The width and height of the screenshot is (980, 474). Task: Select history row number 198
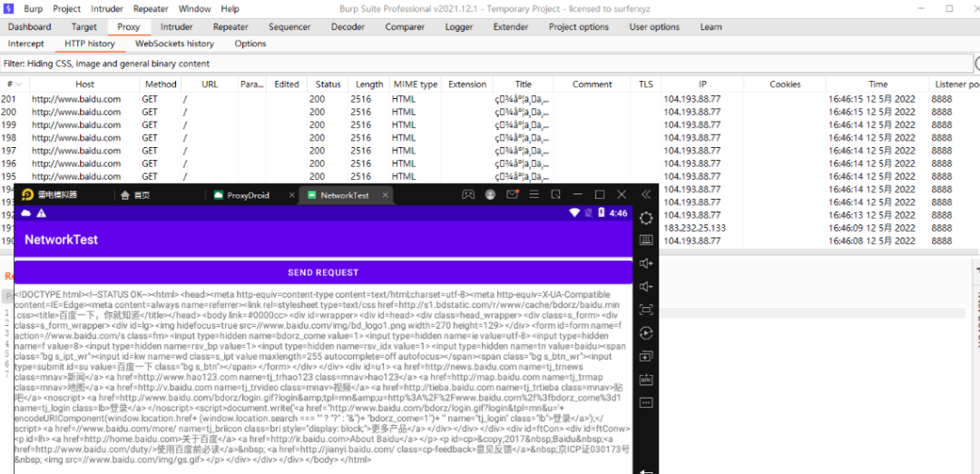(490, 138)
